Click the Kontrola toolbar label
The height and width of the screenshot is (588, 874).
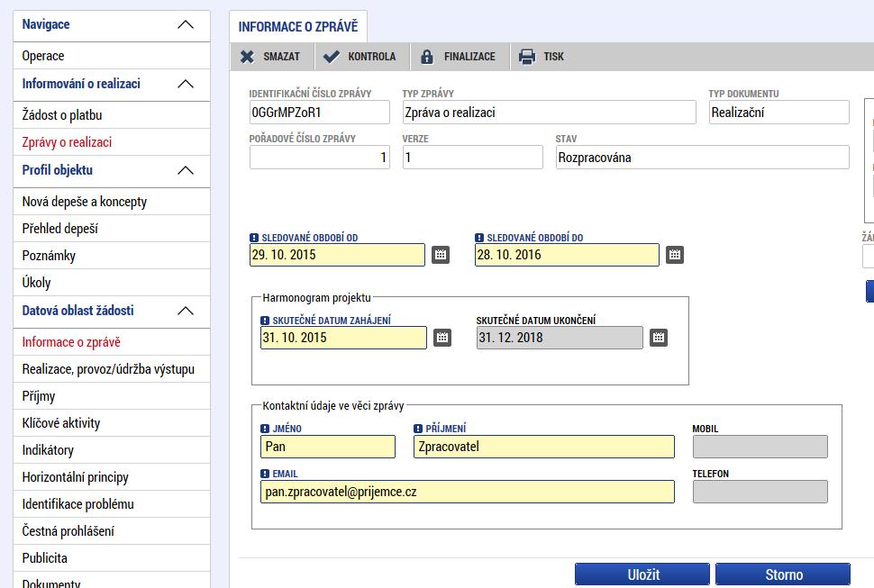tap(372, 57)
